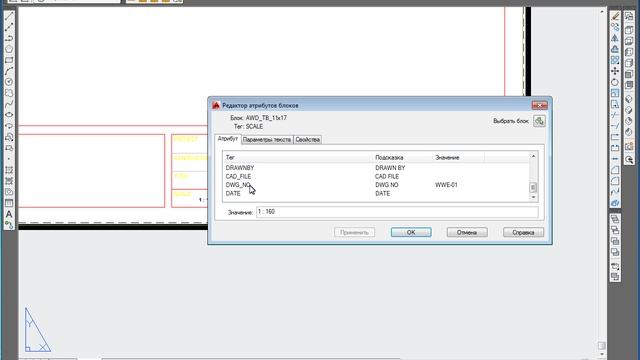The width and height of the screenshot is (640, 360).
Task: Select the CAD_FILE attribute row
Action: point(376,176)
